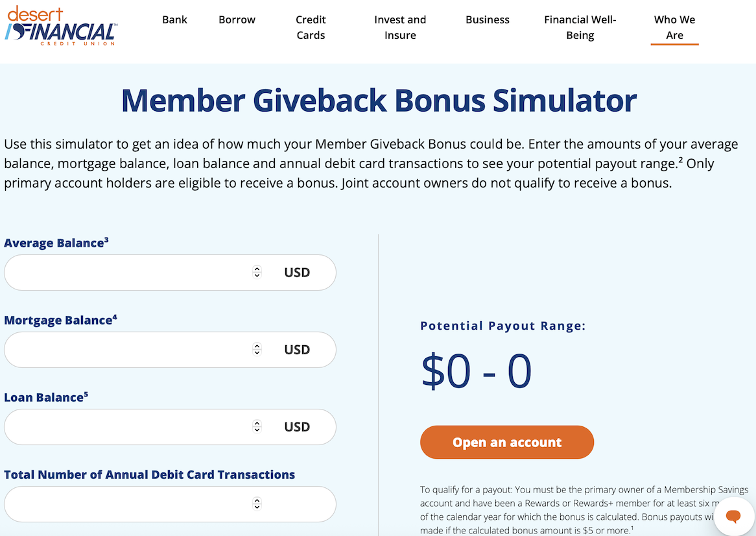Increment Mortgage Balance using the up arrow
Image resolution: width=756 pixels, height=536 pixels.
click(x=257, y=346)
